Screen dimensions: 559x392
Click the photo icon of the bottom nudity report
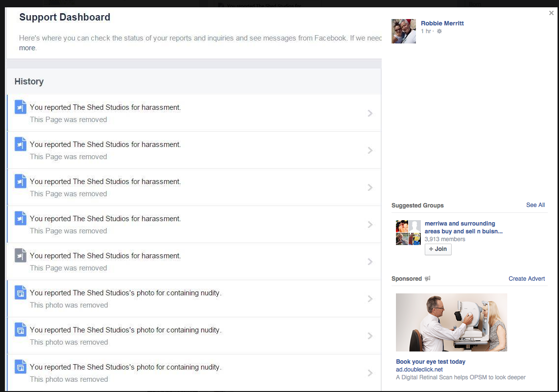21,367
